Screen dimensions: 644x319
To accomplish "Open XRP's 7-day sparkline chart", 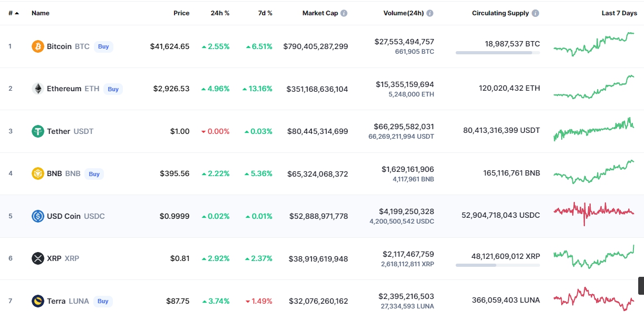I will (x=594, y=257).
